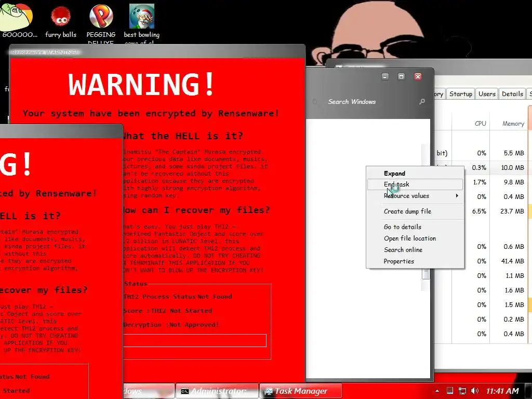Click the 1.7% CPU value

coord(480,182)
